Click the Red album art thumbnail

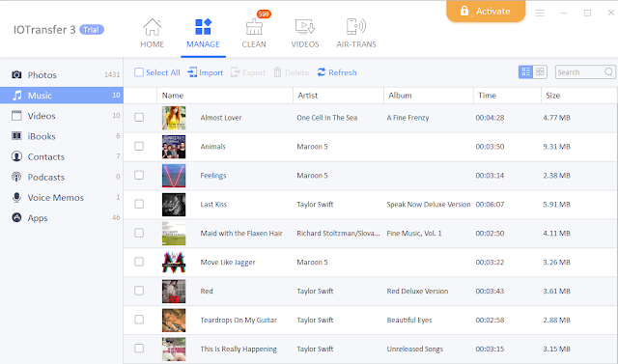(174, 292)
